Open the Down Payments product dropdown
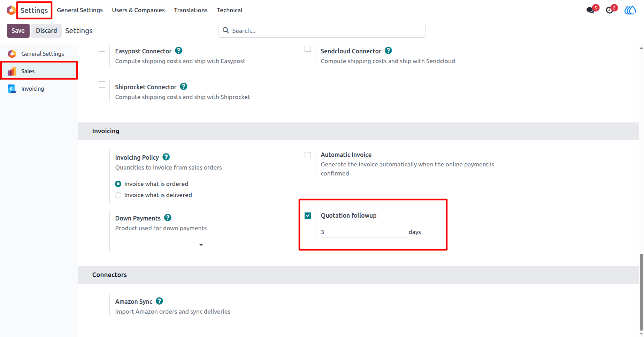Screen dimensions: 644x337 click(x=159, y=245)
